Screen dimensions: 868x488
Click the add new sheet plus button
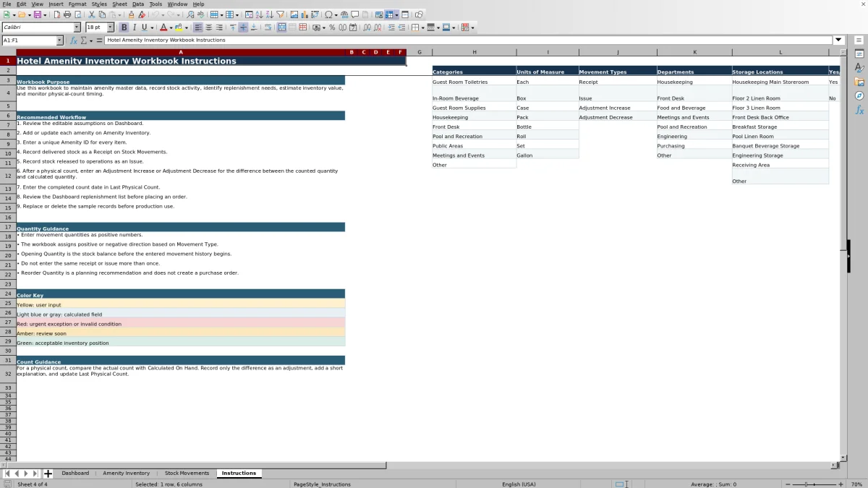point(48,474)
